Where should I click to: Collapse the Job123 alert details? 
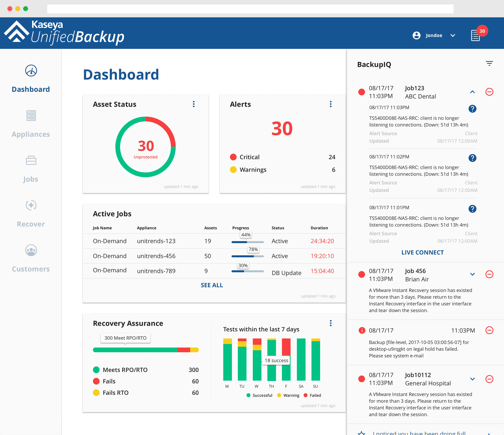pos(472,92)
